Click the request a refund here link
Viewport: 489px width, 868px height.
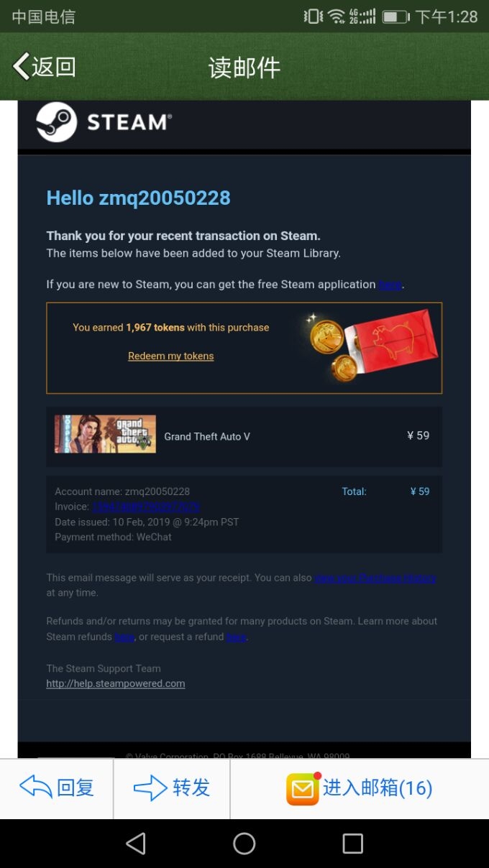(237, 637)
